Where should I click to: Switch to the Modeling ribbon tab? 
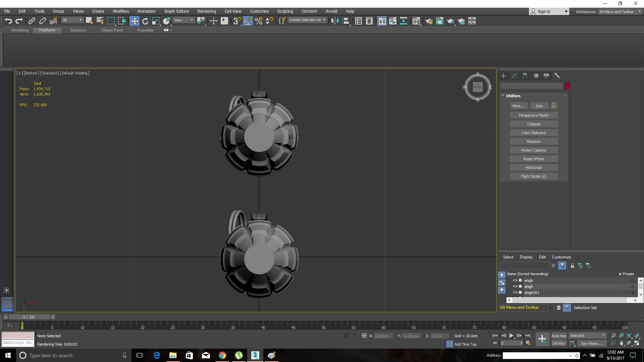pyautogui.click(x=20, y=30)
